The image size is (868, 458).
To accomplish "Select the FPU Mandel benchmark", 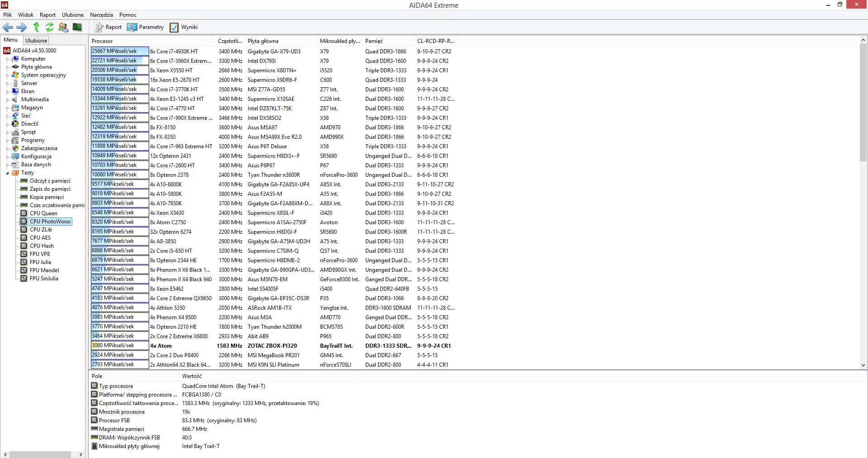I will (44, 270).
